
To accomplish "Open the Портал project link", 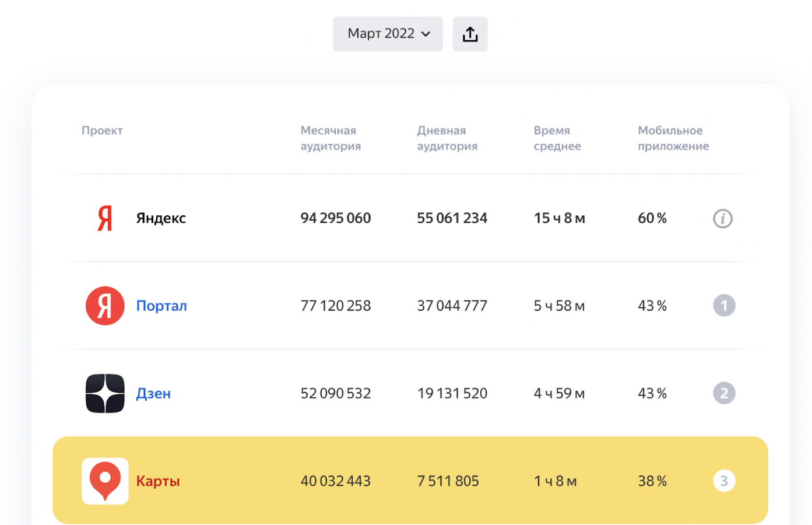I will pos(161,306).
